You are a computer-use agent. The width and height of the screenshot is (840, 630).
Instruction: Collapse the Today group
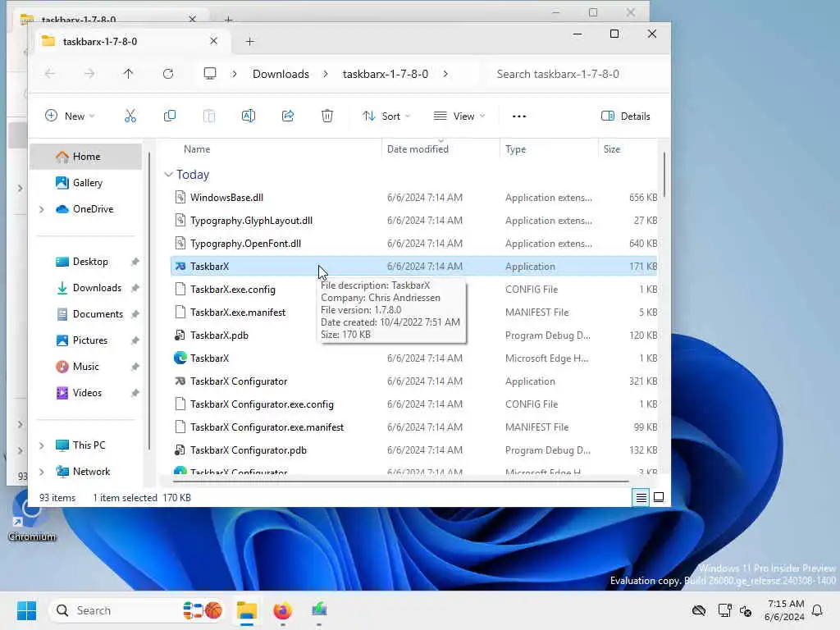pos(168,175)
